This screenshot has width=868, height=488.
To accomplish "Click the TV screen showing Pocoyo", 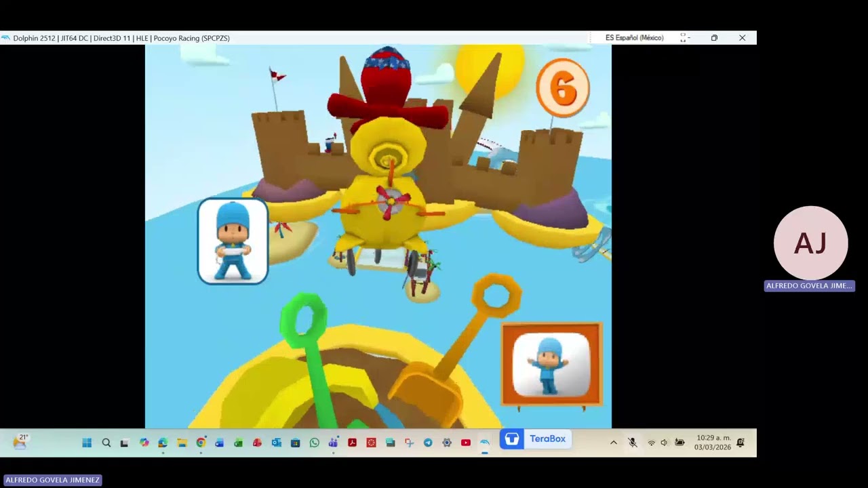I will [x=551, y=365].
